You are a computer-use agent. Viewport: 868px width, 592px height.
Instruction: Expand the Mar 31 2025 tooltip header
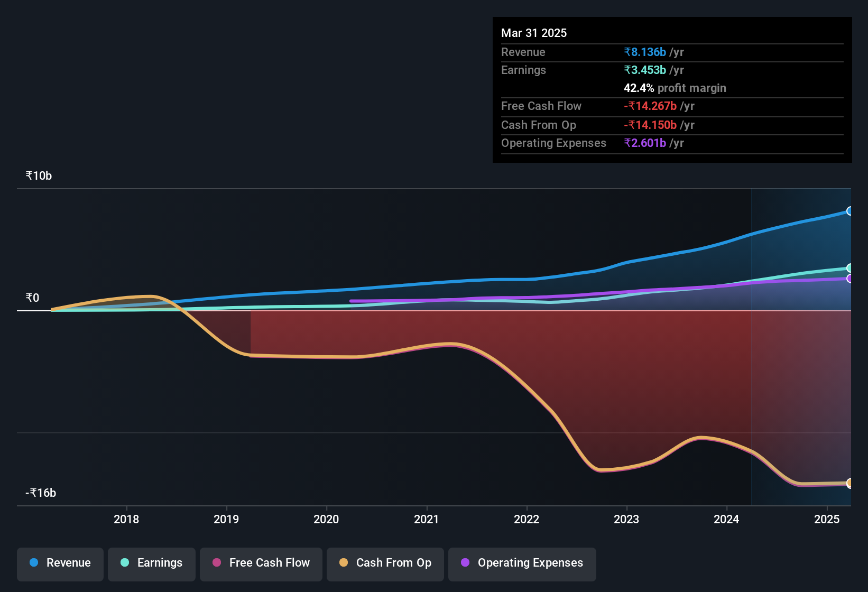click(534, 33)
